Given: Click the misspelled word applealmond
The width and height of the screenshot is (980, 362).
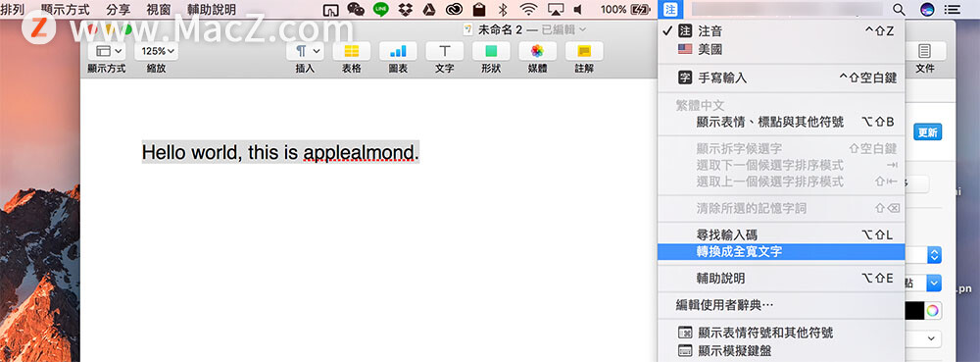Looking at the screenshot, I should (359, 152).
